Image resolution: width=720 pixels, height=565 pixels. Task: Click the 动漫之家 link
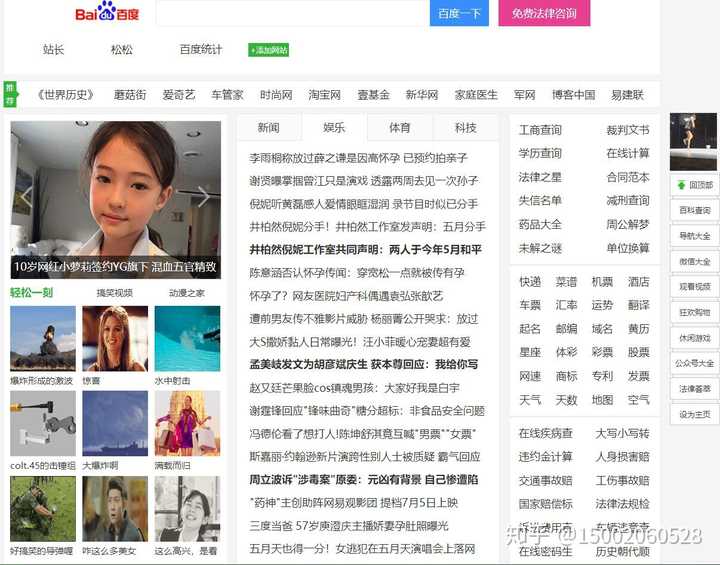[x=186, y=293]
